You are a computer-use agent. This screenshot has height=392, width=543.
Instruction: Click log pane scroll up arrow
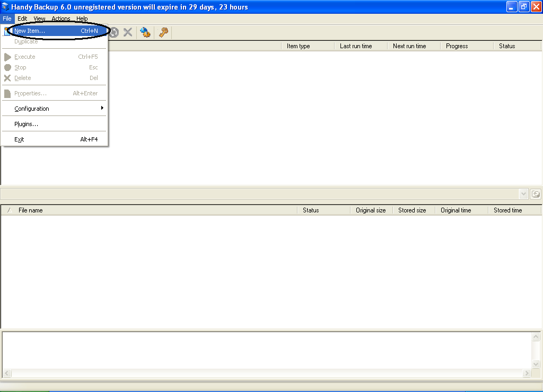click(x=536, y=336)
